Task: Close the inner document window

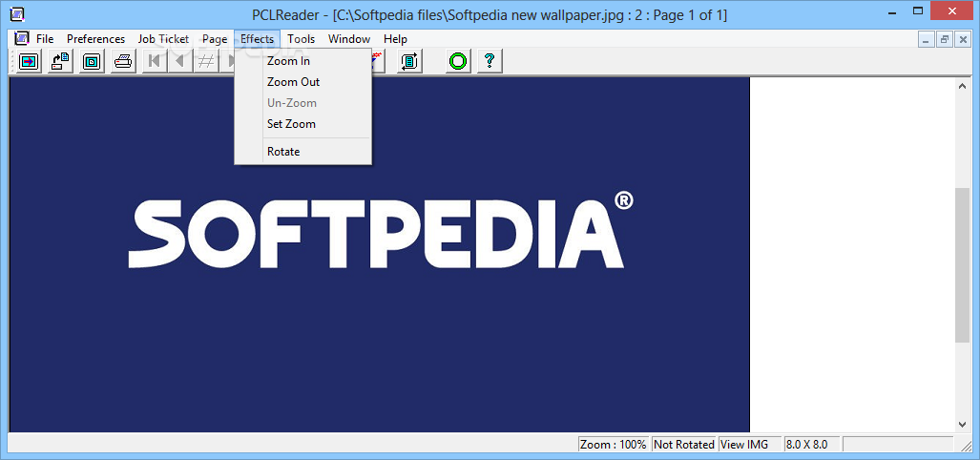Action: tap(963, 39)
